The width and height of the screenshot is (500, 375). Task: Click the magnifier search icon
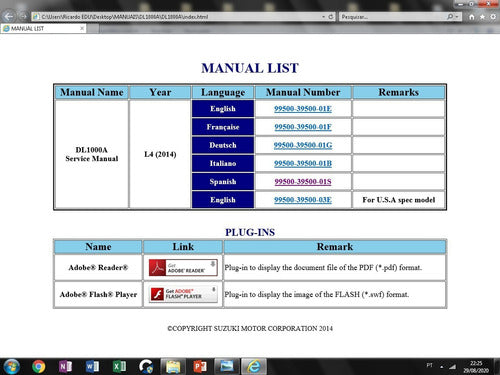tap(450, 16)
